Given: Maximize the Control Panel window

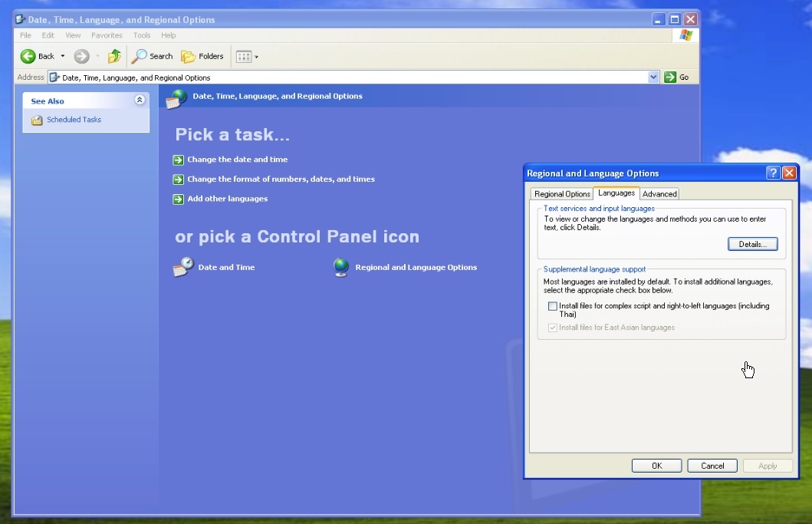Looking at the screenshot, I should coord(674,20).
